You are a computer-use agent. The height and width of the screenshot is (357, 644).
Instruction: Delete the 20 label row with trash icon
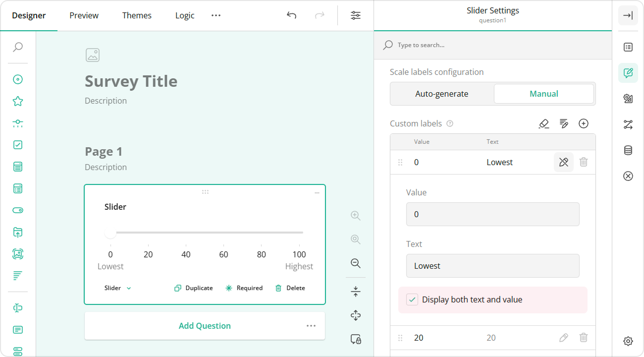pos(583,338)
